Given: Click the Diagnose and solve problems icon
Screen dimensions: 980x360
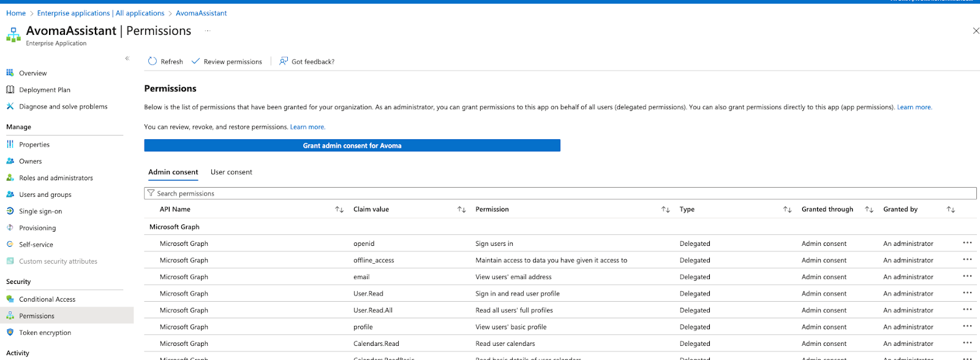Looking at the screenshot, I should pos(10,106).
